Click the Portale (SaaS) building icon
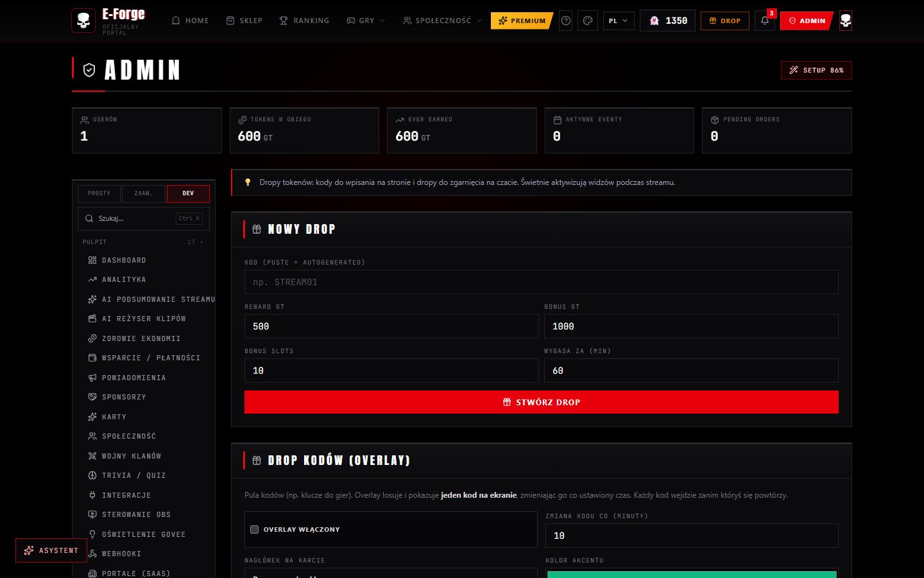This screenshot has width=924, height=578. click(x=92, y=574)
